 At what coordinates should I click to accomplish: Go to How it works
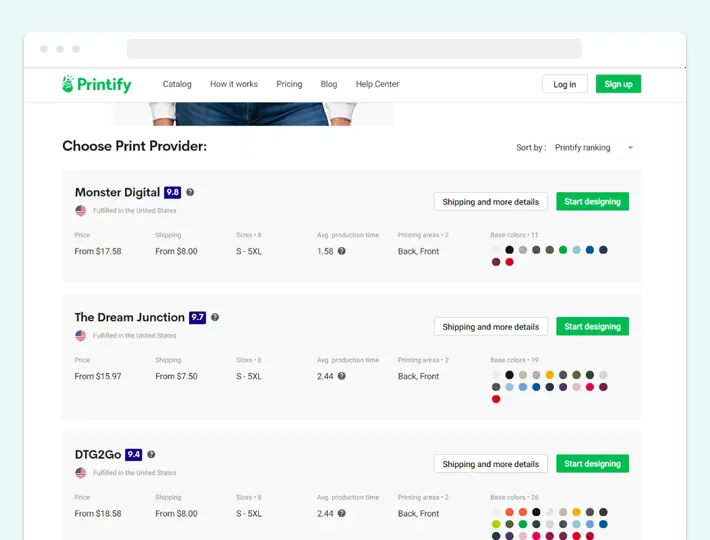coord(234,84)
